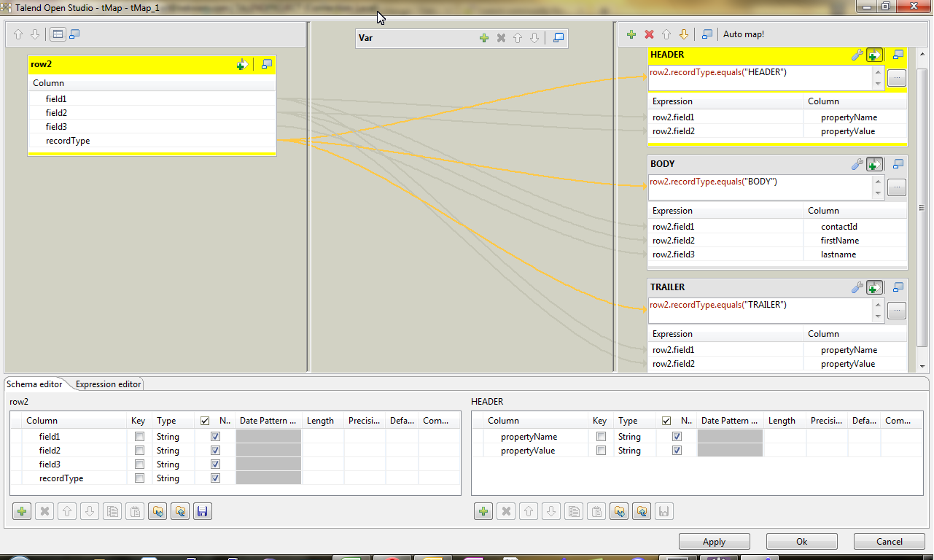Remove a variable using Var delete icon
The image size is (934, 560).
[x=501, y=37]
